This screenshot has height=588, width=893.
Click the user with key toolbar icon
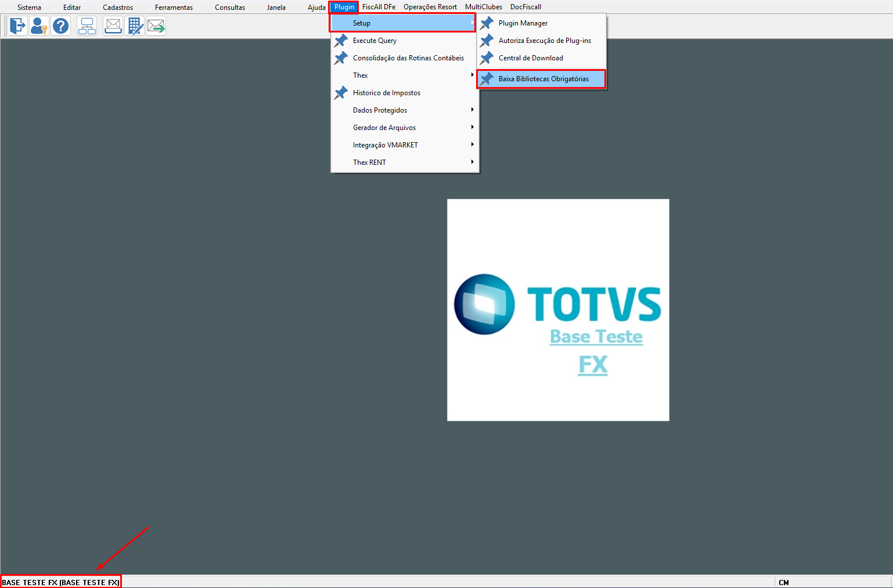pos(39,26)
